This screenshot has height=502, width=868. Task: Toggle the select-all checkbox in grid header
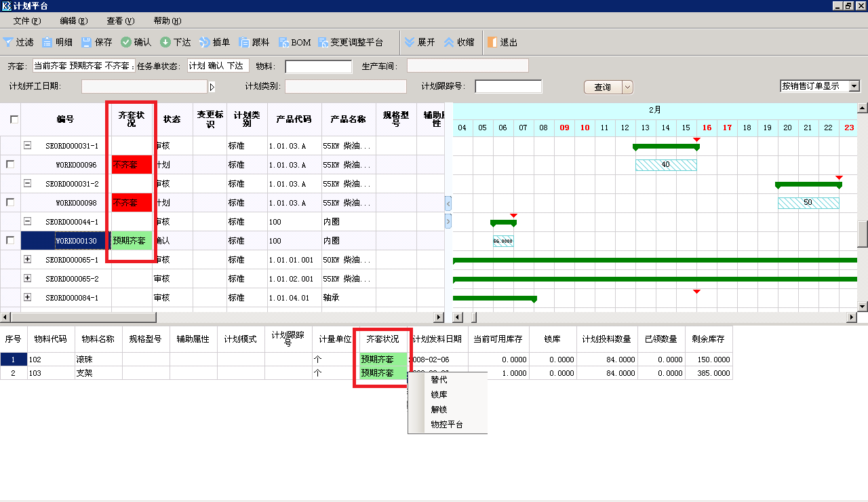point(14,119)
